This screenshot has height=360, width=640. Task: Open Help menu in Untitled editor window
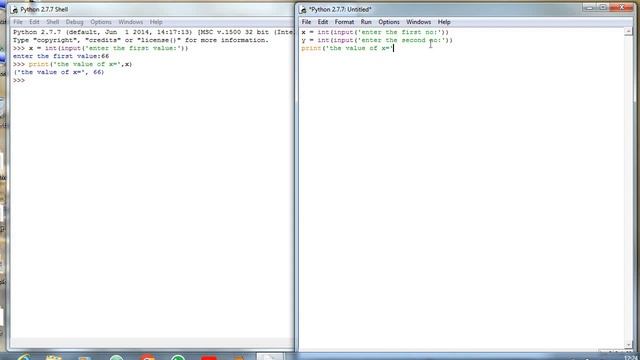[444, 22]
